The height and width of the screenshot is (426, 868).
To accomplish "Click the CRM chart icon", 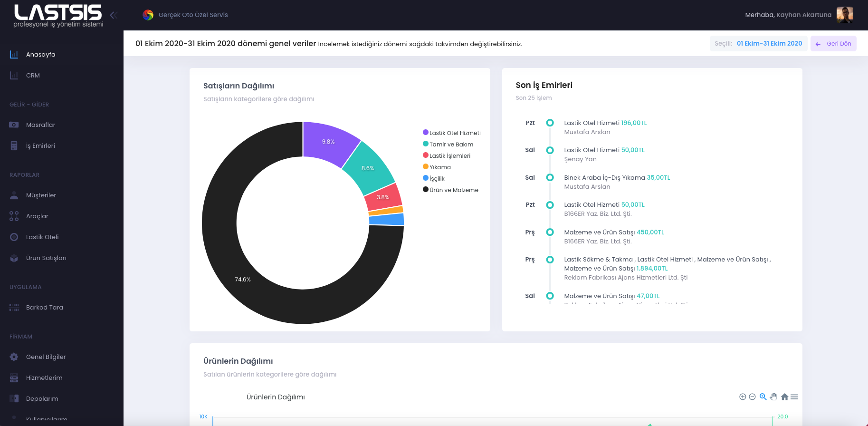I will pos(14,75).
